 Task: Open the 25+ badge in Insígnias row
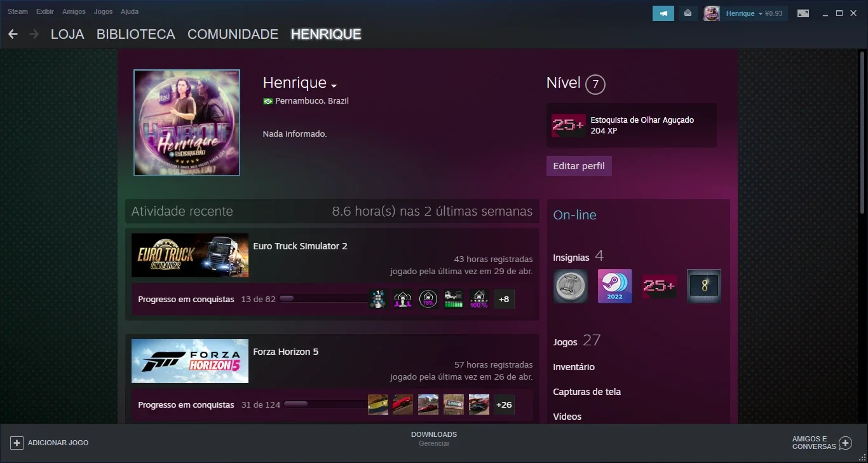click(660, 286)
